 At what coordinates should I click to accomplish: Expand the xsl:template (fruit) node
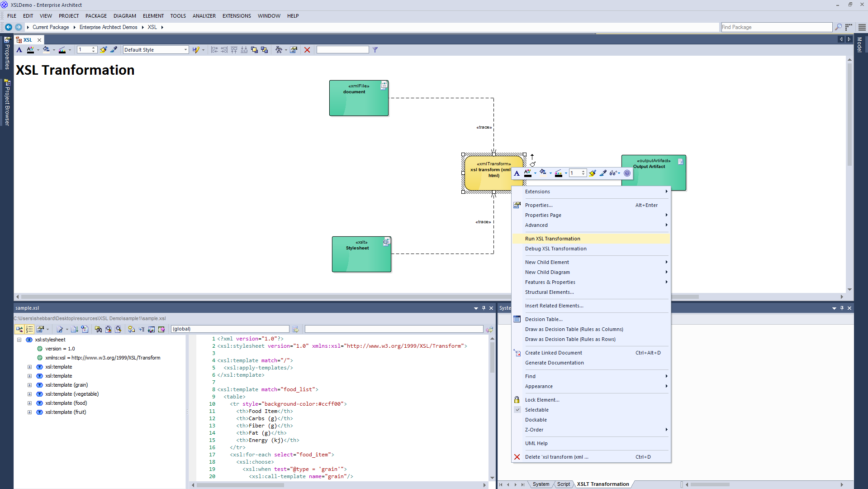click(x=30, y=412)
